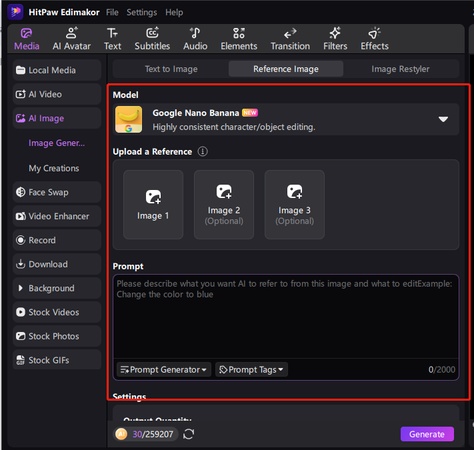This screenshot has height=450, width=474.
Task: Open the Elements panel
Action: [239, 39]
